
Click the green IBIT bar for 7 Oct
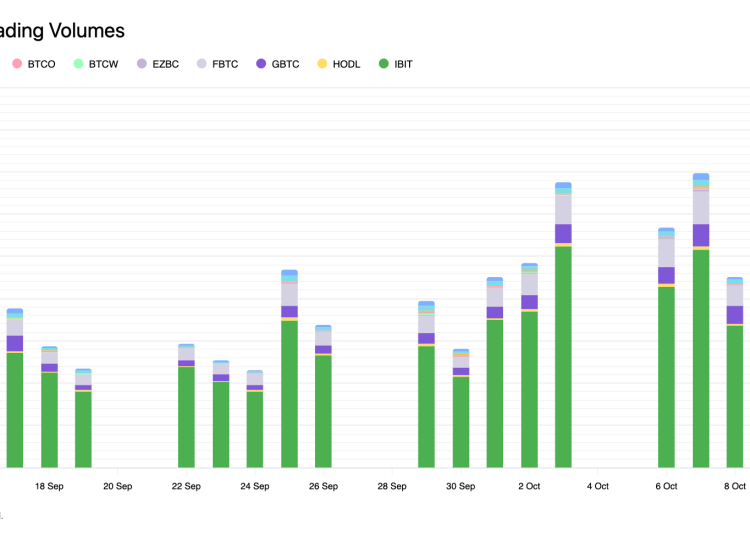[701, 358]
